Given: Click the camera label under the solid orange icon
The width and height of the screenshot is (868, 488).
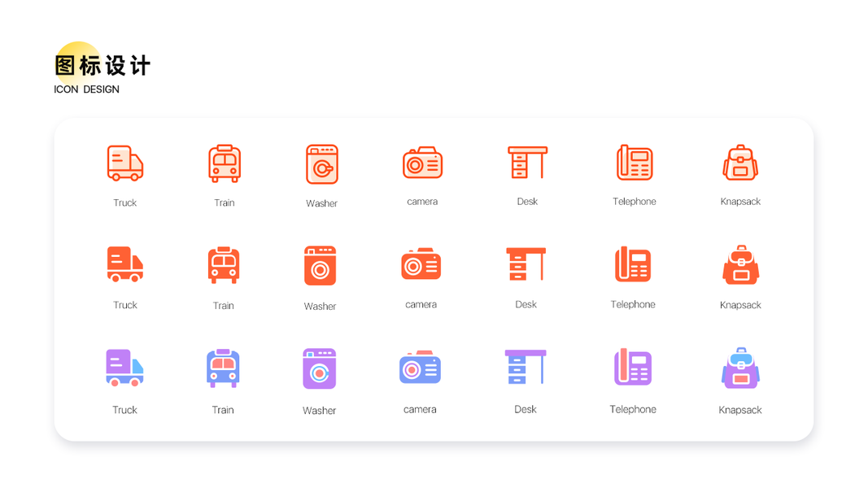Looking at the screenshot, I should (x=421, y=304).
